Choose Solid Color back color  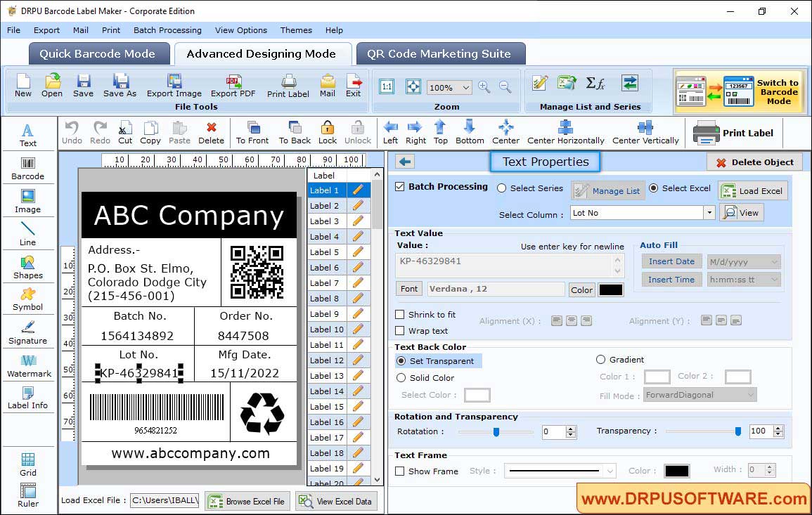pyautogui.click(x=401, y=378)
